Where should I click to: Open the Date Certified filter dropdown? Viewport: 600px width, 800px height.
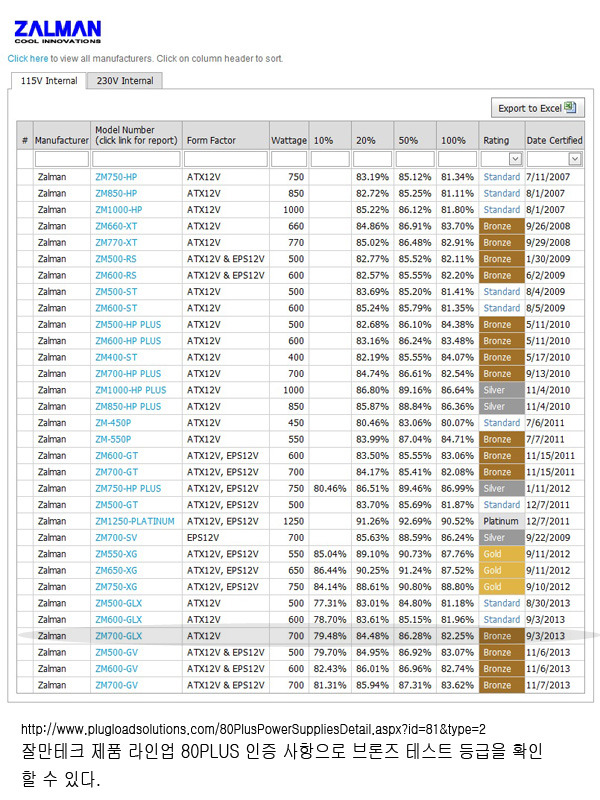pyautogui.click(x=575, y=159)
